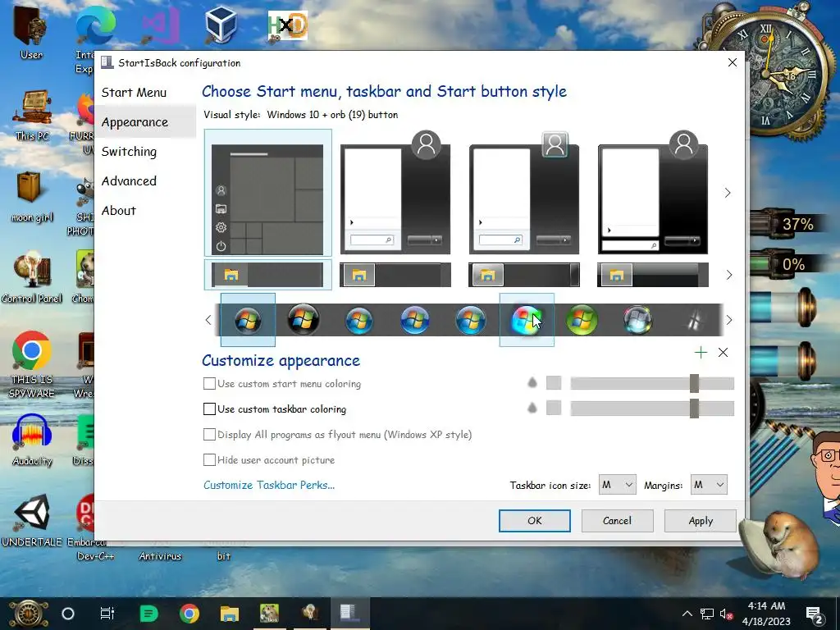This screenshot has width=840, height=630.
Task: Click the muted volume tray icon
Action: coord(727,614)
